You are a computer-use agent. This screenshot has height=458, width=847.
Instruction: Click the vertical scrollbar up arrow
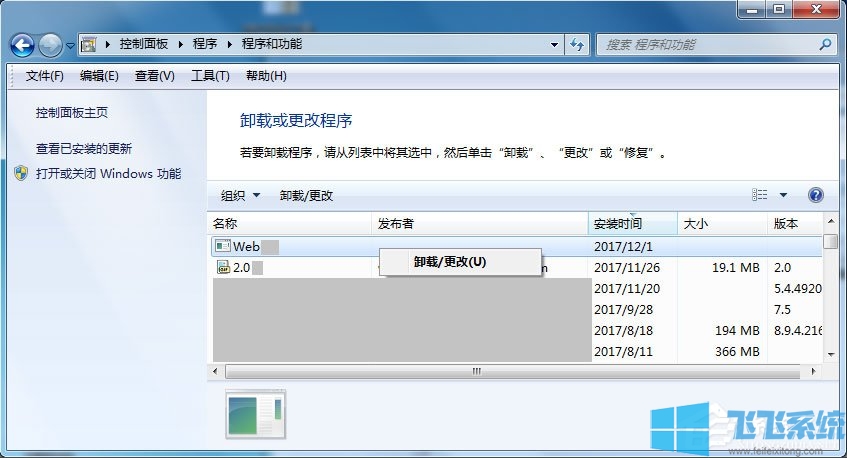tap(831, 221)
